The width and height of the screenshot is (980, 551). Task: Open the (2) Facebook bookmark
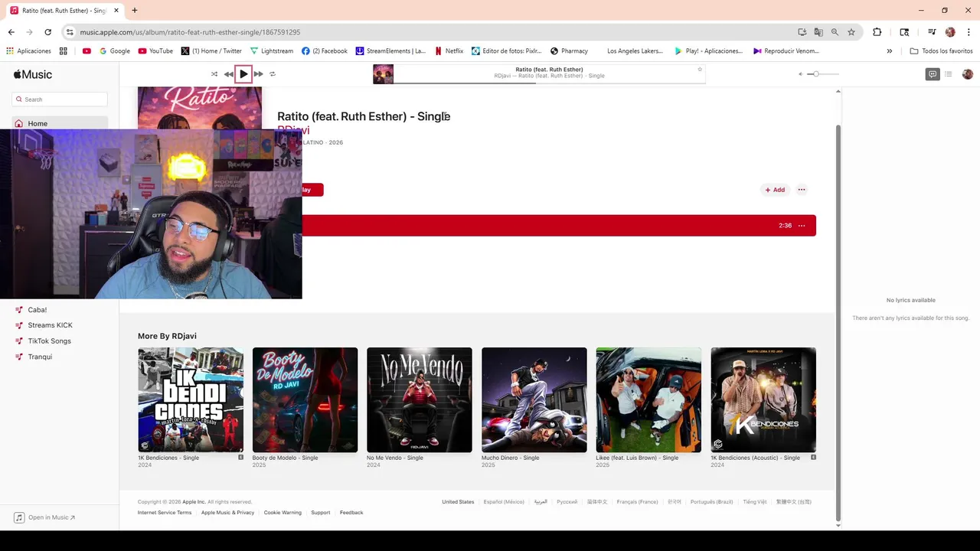[325, 51]
